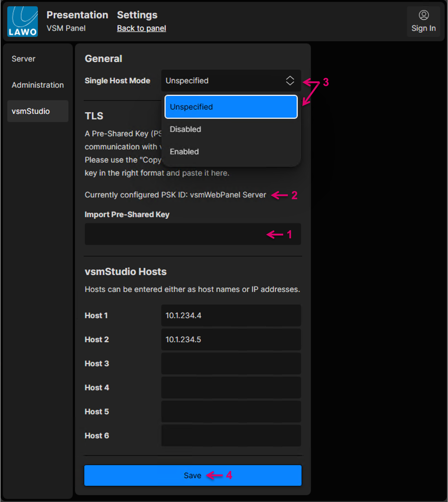Click the Host 2 address field
448x502 pixels.
(x=231, y=339)
